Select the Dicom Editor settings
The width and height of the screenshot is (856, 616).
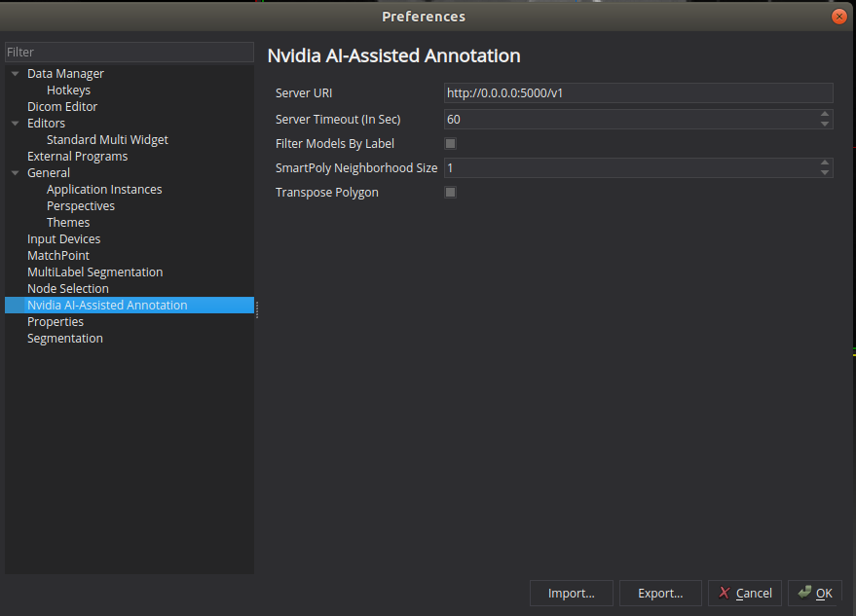point(63,106)
